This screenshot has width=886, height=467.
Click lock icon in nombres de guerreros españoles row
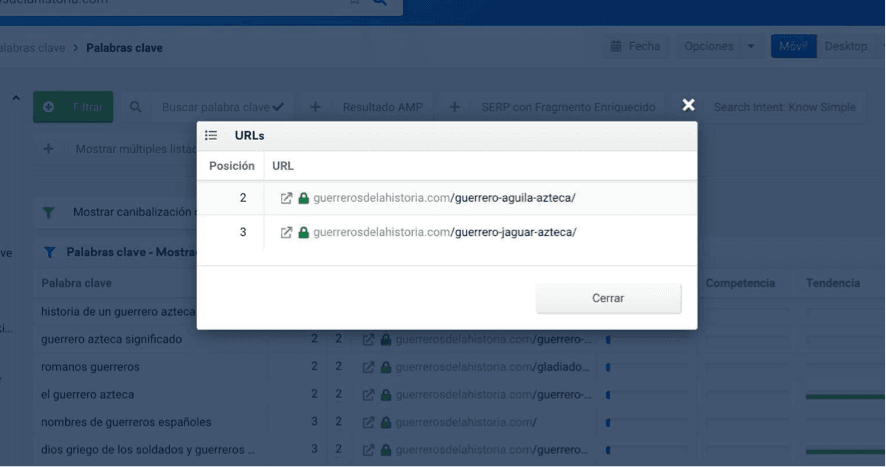[x=386, y=422]
